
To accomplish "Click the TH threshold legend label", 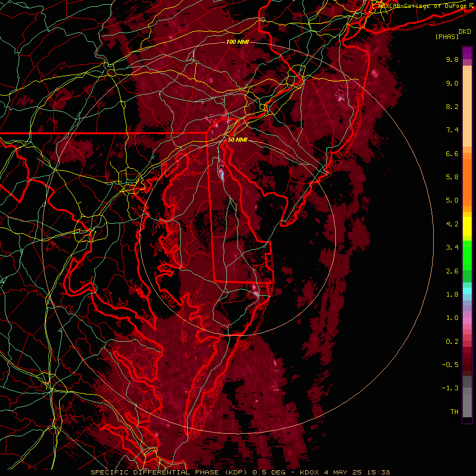I will 454,412.
